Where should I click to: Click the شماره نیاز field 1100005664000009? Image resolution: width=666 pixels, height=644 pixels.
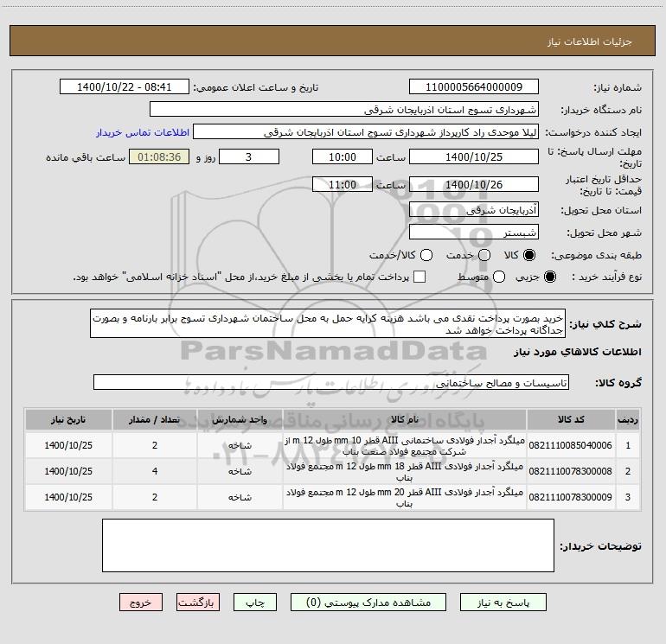click(x=474, y=87)
